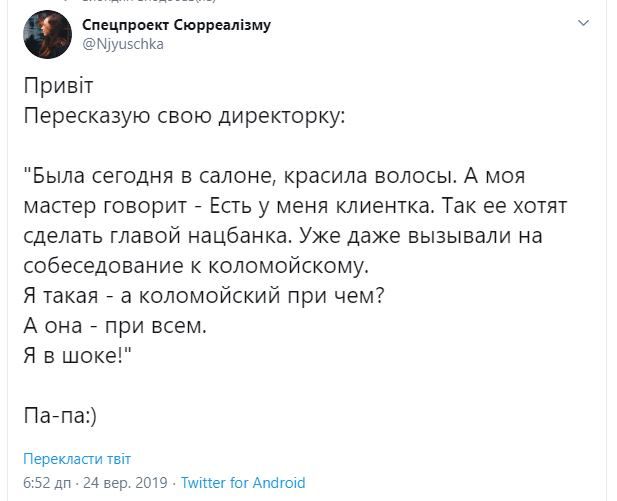Click the text А она - при всем

pos(115,326)
